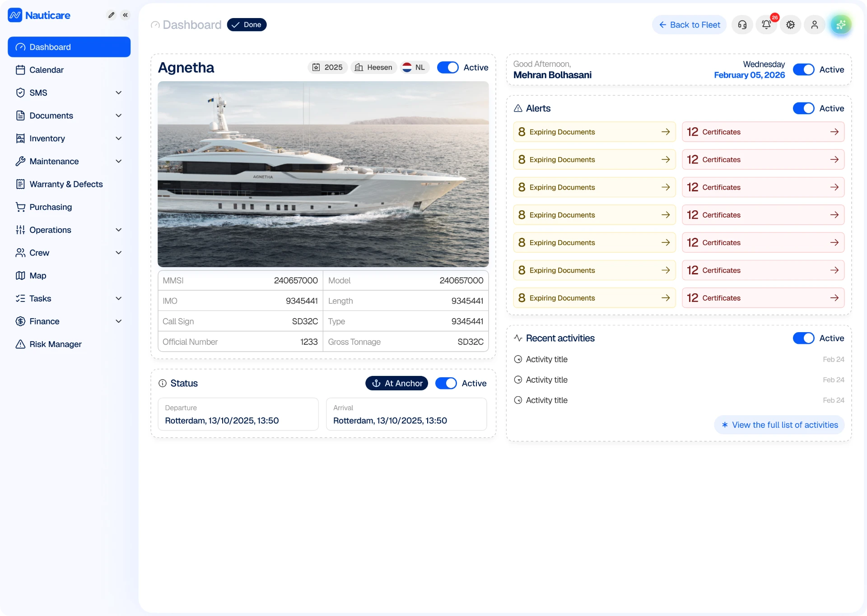The image size is (867, 616).
Task: Click the Agnetha yacht photo
Action: click(x=323, y=174)
